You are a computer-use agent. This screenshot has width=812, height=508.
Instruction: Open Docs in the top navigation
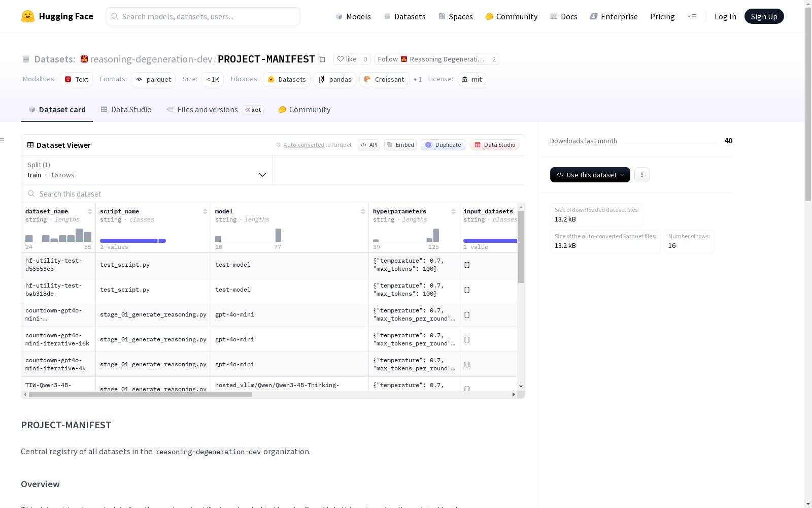(564, 16)
